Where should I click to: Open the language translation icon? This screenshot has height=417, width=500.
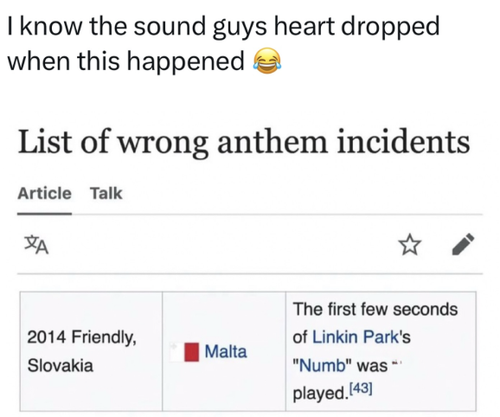37,245
